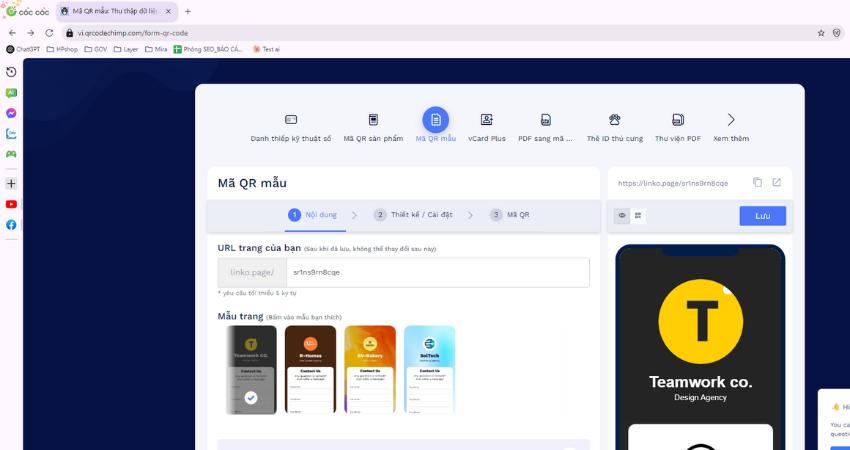Go back to previous page
Screen dimensions: 850x450
[12, 33]
